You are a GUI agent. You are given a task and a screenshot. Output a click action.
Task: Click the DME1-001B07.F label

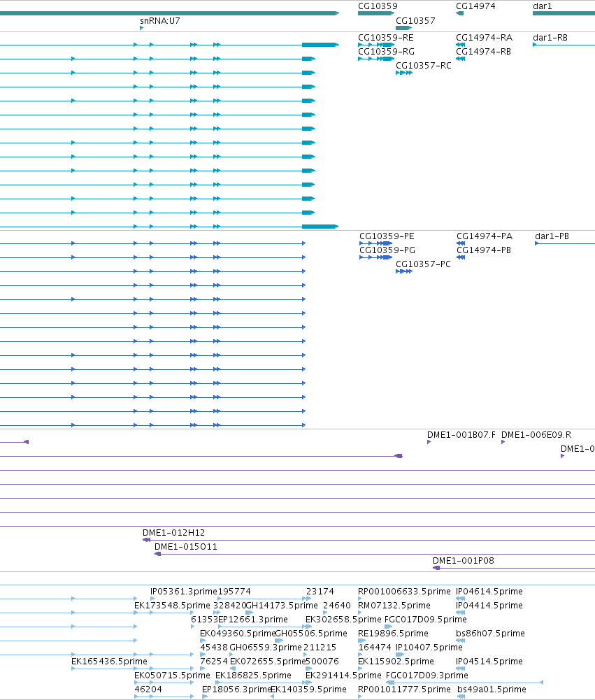(x=461, y=435)
